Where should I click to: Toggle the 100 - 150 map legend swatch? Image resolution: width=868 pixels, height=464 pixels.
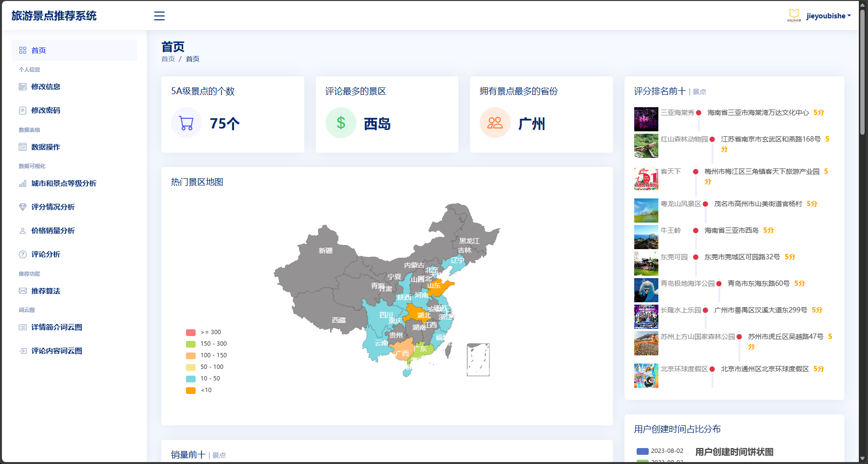point(191,355)
